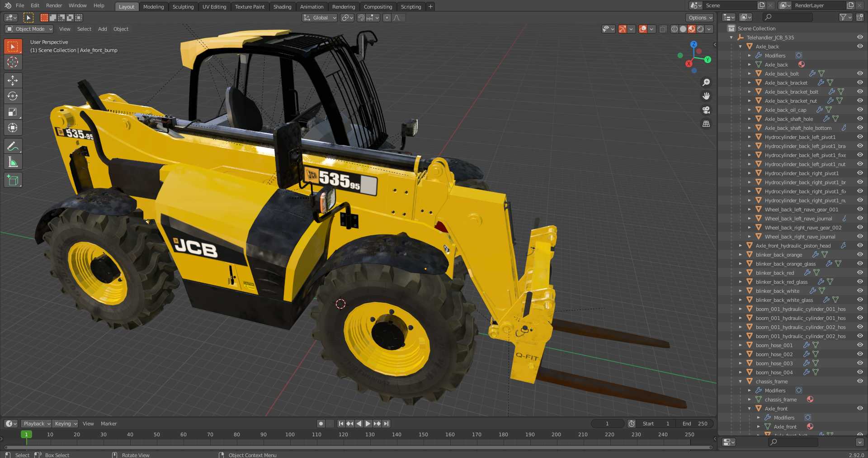Toggle viewport overlays display
This screenshot has height=458, width=868.
[643, 29]
